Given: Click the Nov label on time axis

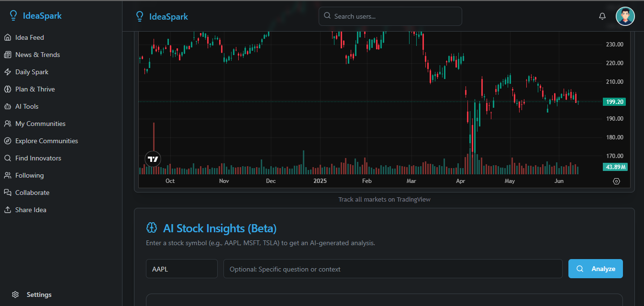Looking at the screenshot, I should [x=224, y=181].
